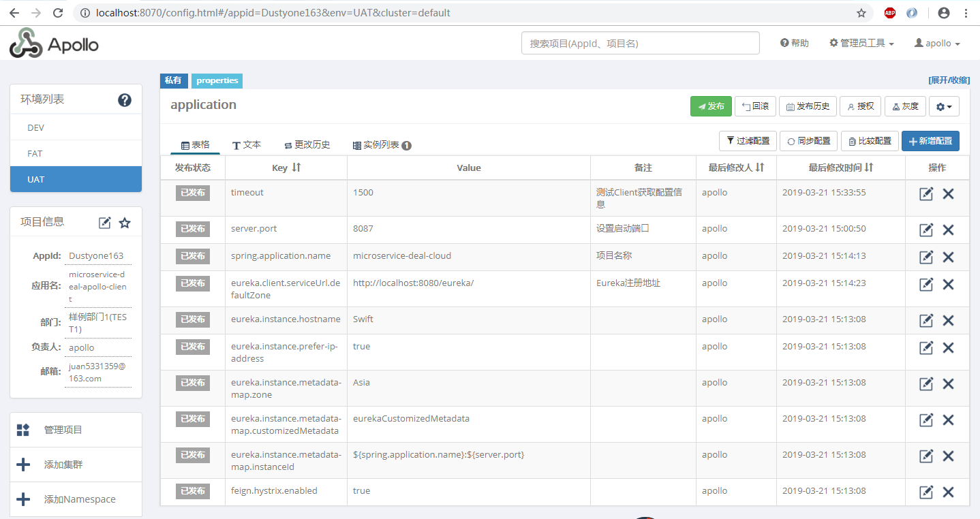
Task: Open the apollo user dropdown
Action: (x=937, y=43)
